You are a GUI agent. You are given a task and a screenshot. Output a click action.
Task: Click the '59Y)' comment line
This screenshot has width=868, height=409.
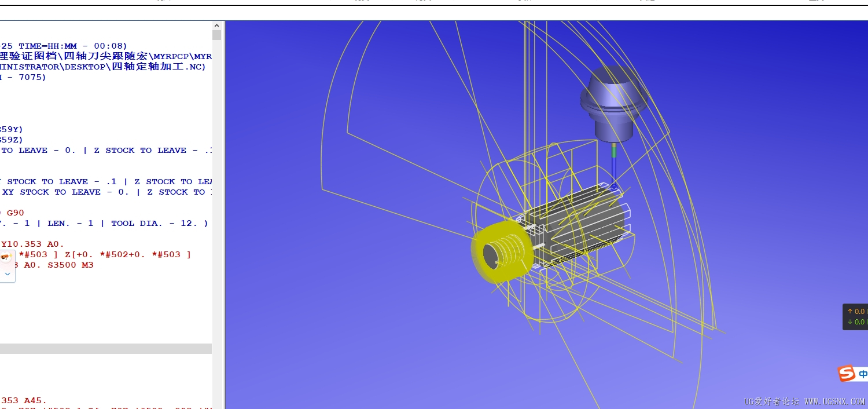(12, 129)
